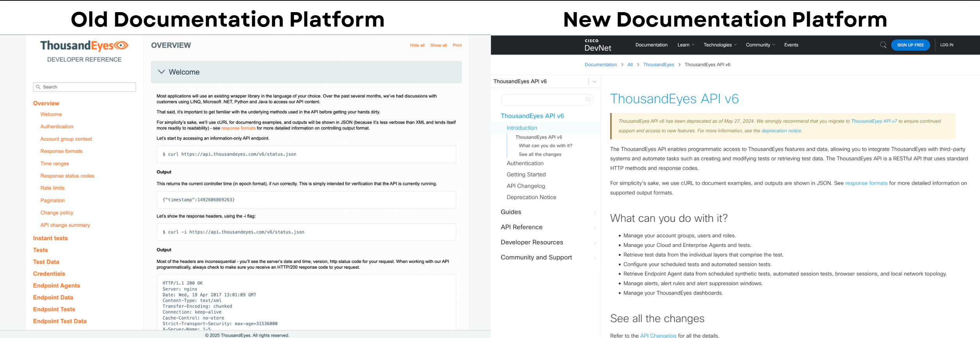Select Overview in old sidebar

[x=46, y=103]
